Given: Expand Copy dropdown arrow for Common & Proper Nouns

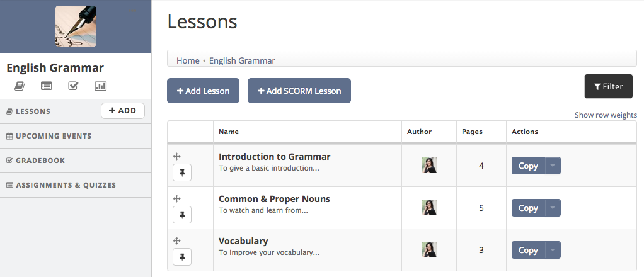Looking at the screenshot, I should pyautogui.click(x=553, y=208).
